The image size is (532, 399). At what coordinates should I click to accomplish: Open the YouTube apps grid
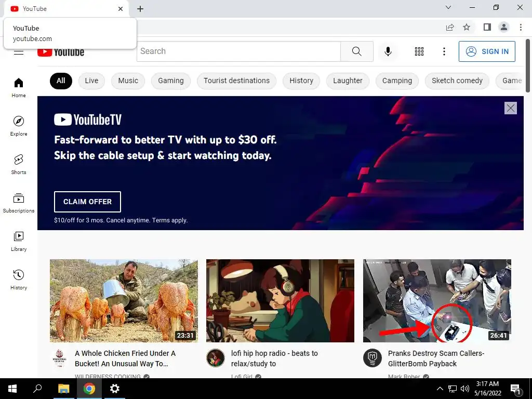point(419,51)
